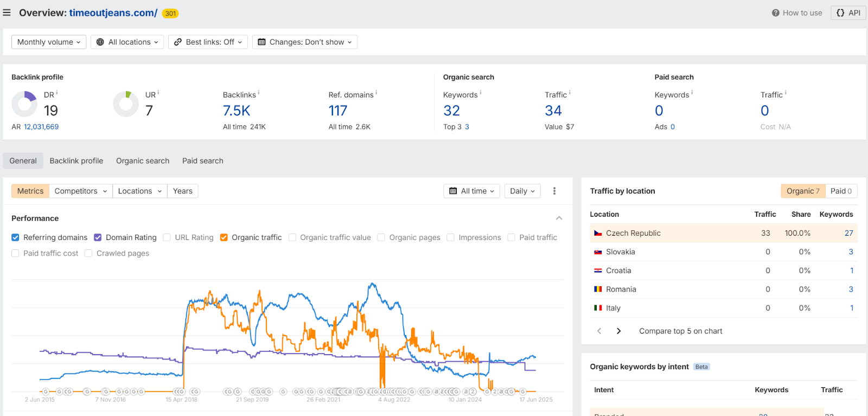
Task: Open the All locations dropdown
Action: tap(127, 42)
